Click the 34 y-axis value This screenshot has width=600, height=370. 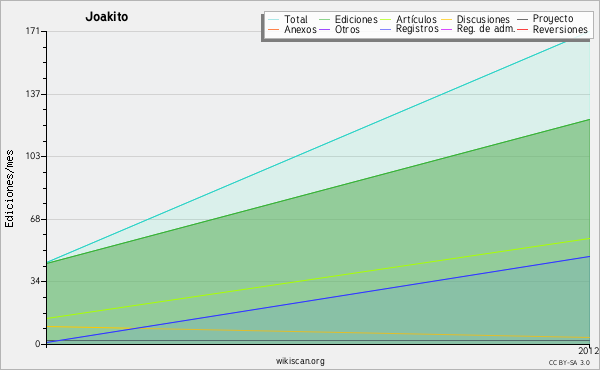pyautogui.click(x=35, y=281)
